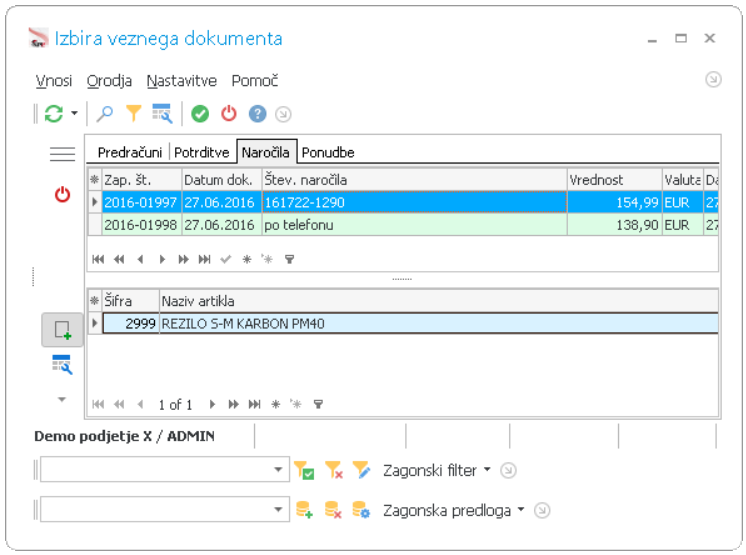Viewport: 746px width, 555px height.
Task: Go to next record in lower grid navigator
Action: (x=212, y=404)
